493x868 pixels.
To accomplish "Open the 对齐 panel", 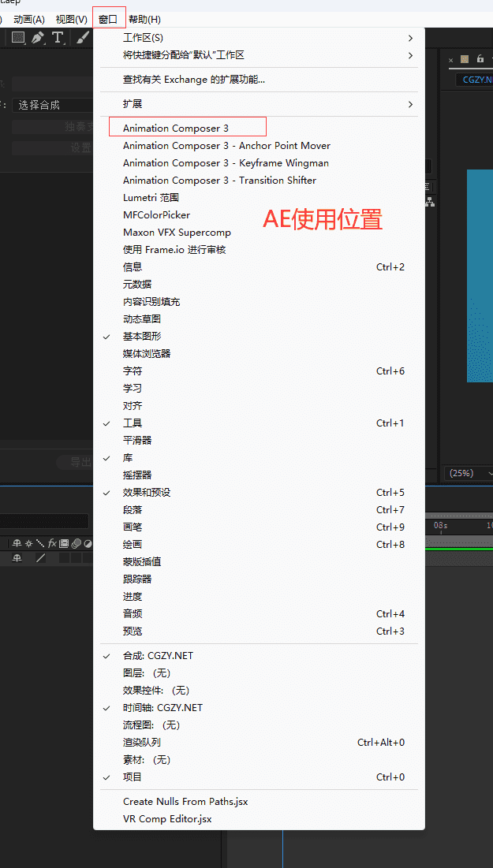I will 259,406.
